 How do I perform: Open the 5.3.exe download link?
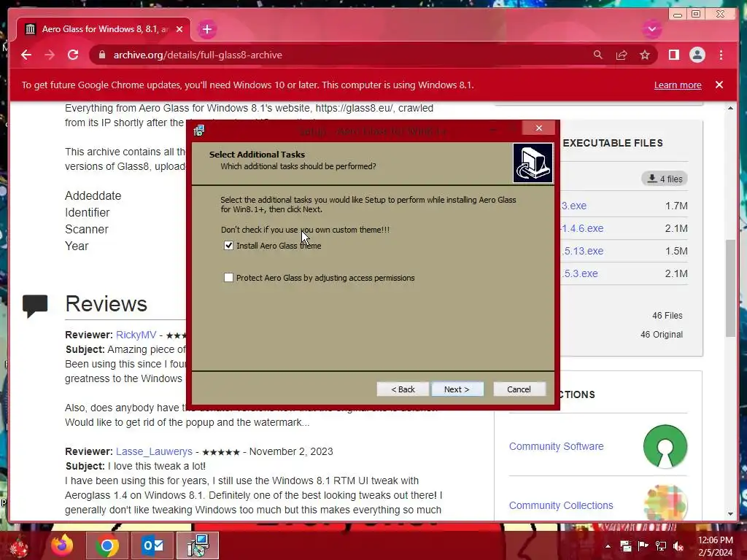click(x=579, y=273)
